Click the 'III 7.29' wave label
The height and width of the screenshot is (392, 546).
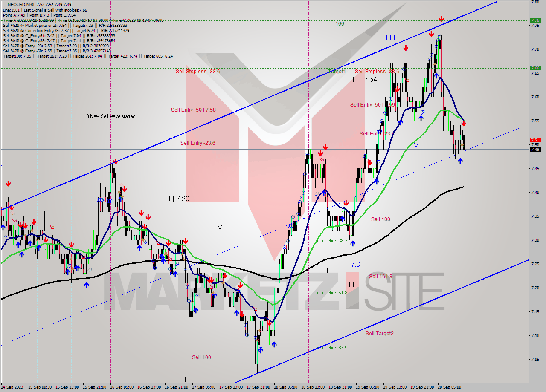pos(177,199)
